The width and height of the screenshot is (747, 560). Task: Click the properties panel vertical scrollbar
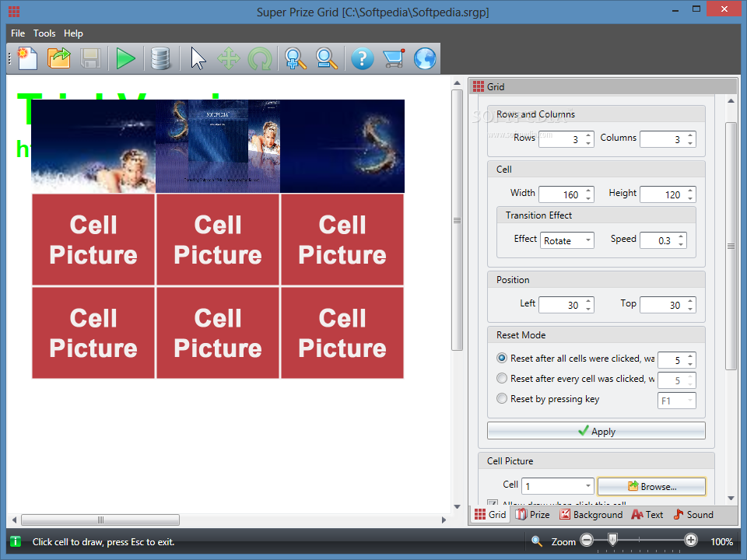pyautogui.click(x=731, y=246)
